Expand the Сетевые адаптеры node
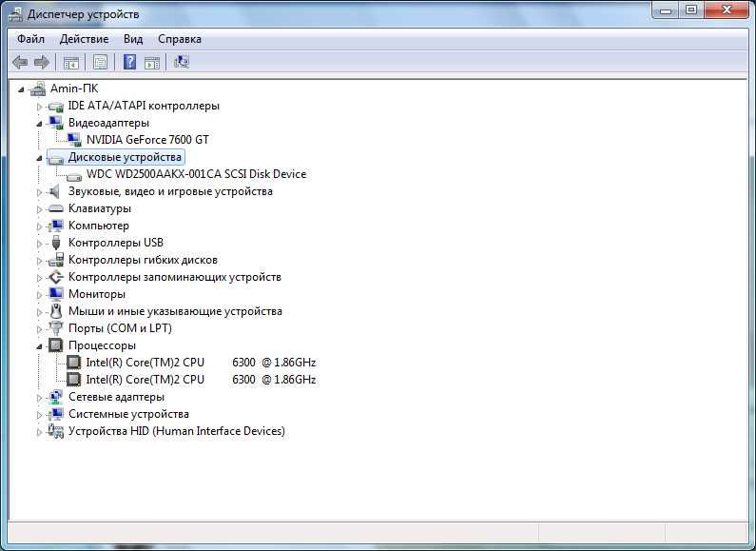756x551 pixels. (40, 398)
